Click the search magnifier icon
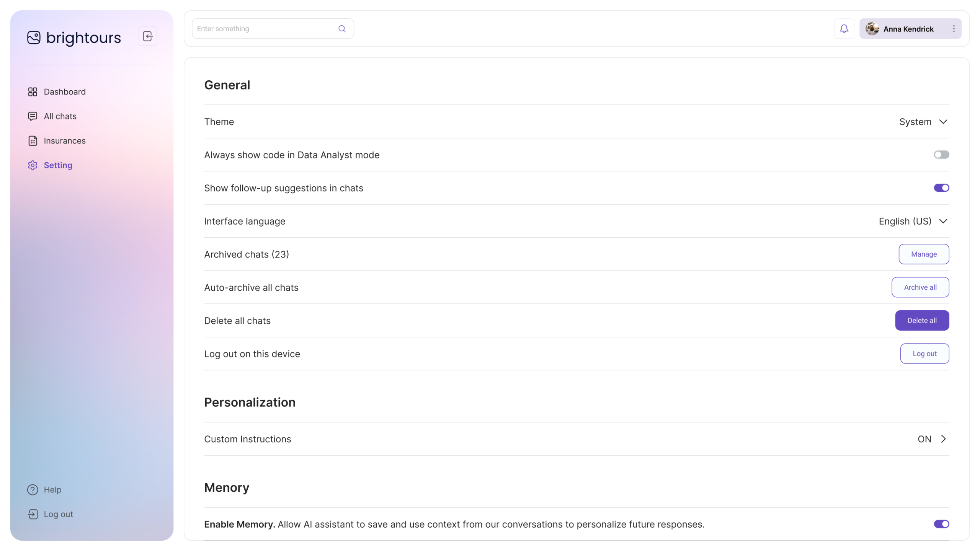This screenshot has width=980, height=551. coord(342,29)
